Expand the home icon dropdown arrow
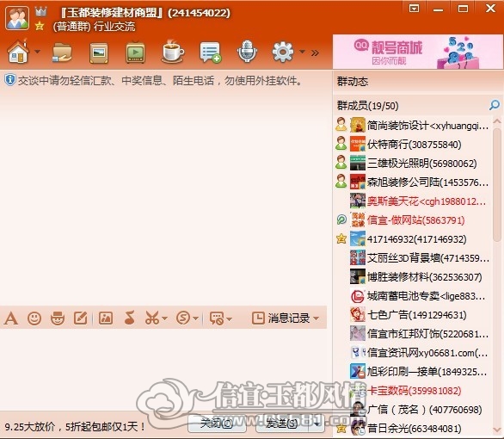Image resolution: width=504 pixels, height=439 pixels. pos(37,52)
